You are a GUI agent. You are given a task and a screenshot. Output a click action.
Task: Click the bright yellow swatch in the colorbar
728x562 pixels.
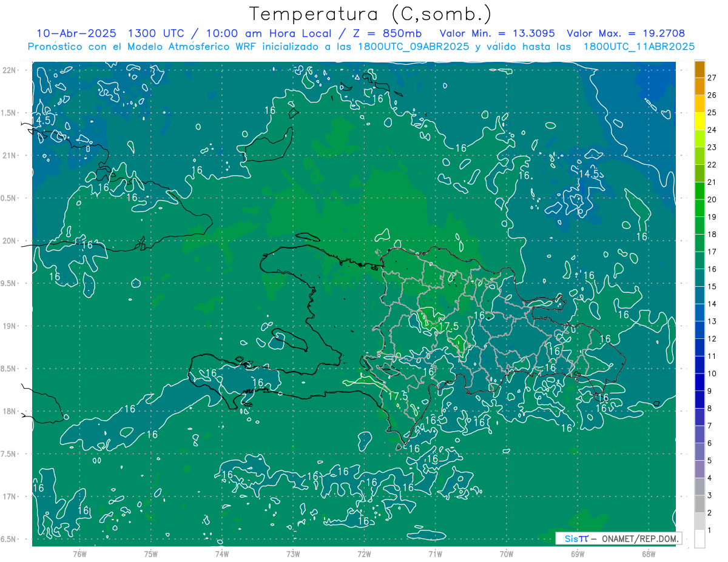[x=699, y=121]
